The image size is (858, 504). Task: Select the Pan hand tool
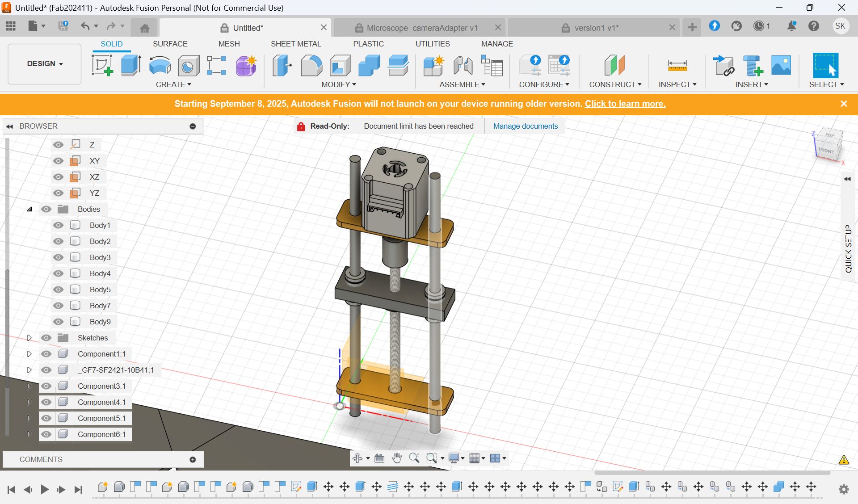[x=396, y=458]
